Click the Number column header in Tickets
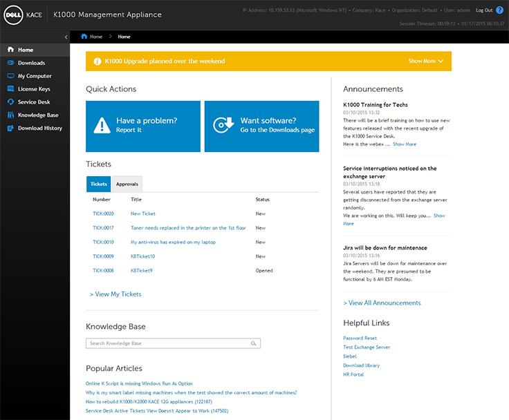 coord(102,200)
